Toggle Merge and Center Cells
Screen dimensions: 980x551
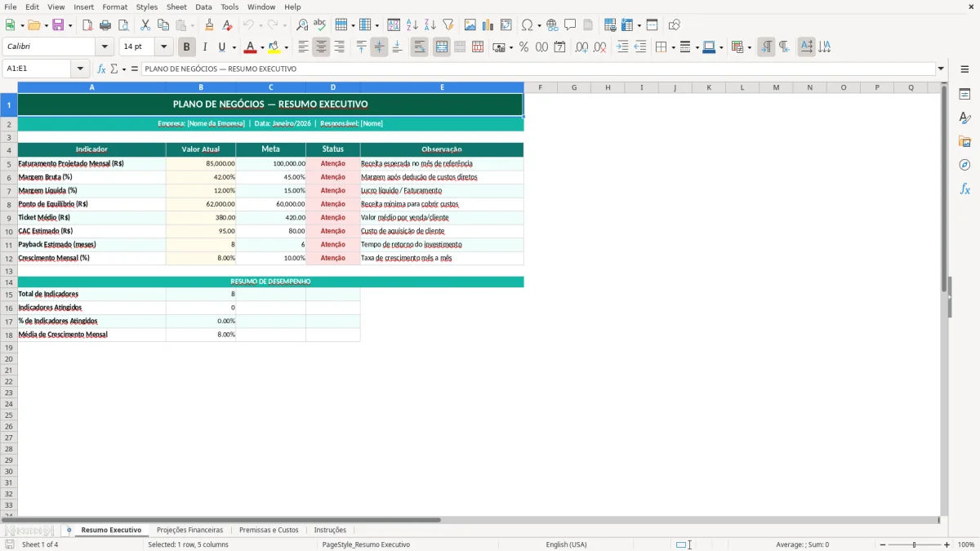point(442,47)
